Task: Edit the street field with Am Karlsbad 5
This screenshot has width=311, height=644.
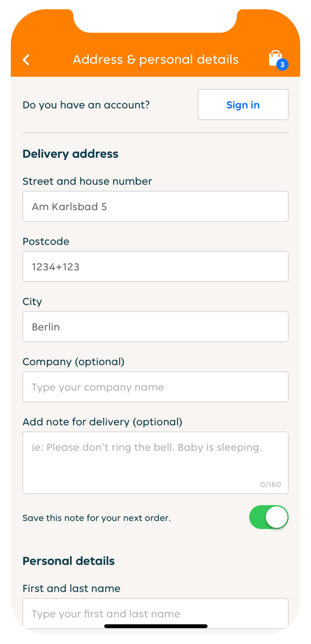Action: pyautogui.click(x=155, y=206)
